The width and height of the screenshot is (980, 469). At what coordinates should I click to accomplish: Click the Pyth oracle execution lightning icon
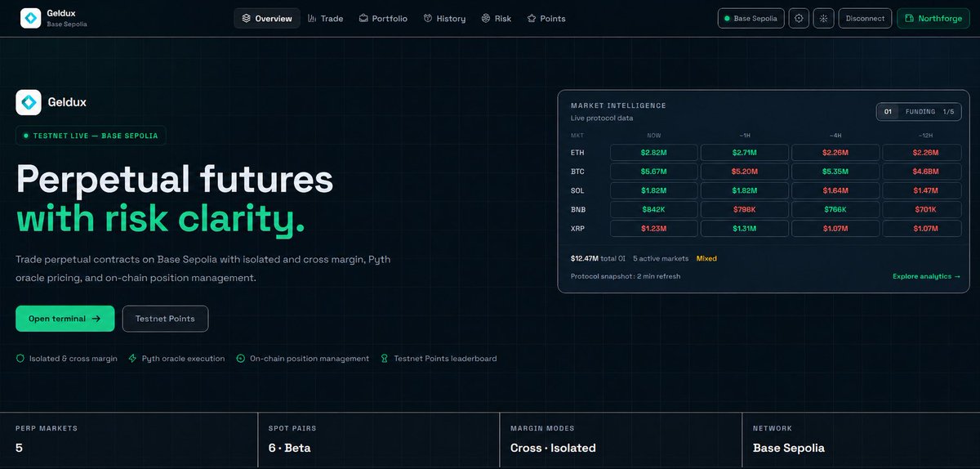click(x=133, y=358)
